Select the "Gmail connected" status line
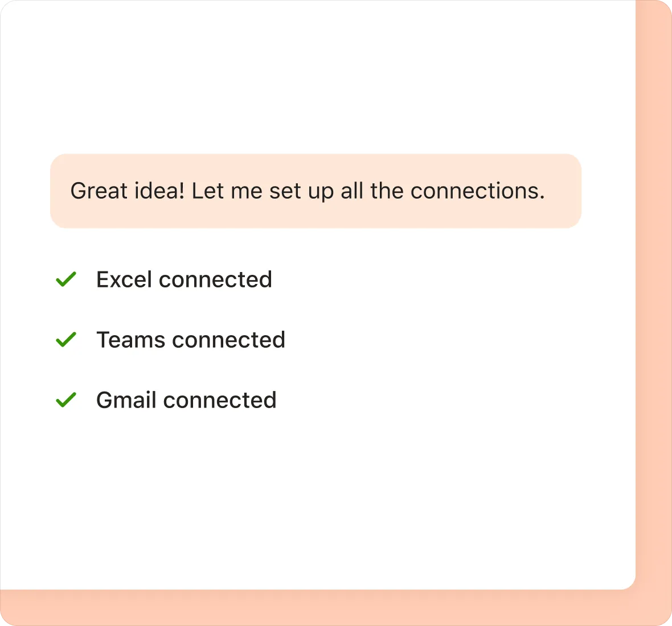Image resolution: width=672 pixels, height=626 pixels. 186,400
